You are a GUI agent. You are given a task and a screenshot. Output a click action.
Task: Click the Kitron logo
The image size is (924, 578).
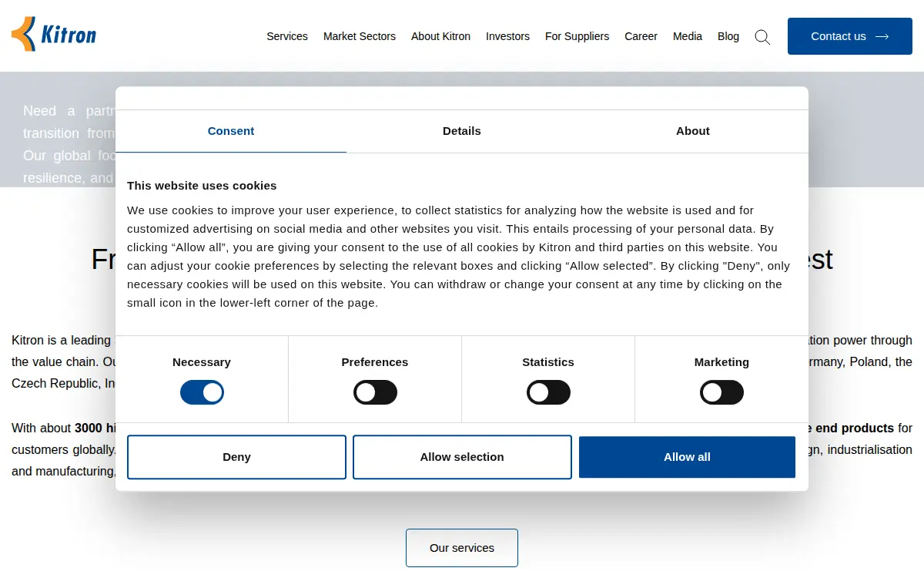54,35
